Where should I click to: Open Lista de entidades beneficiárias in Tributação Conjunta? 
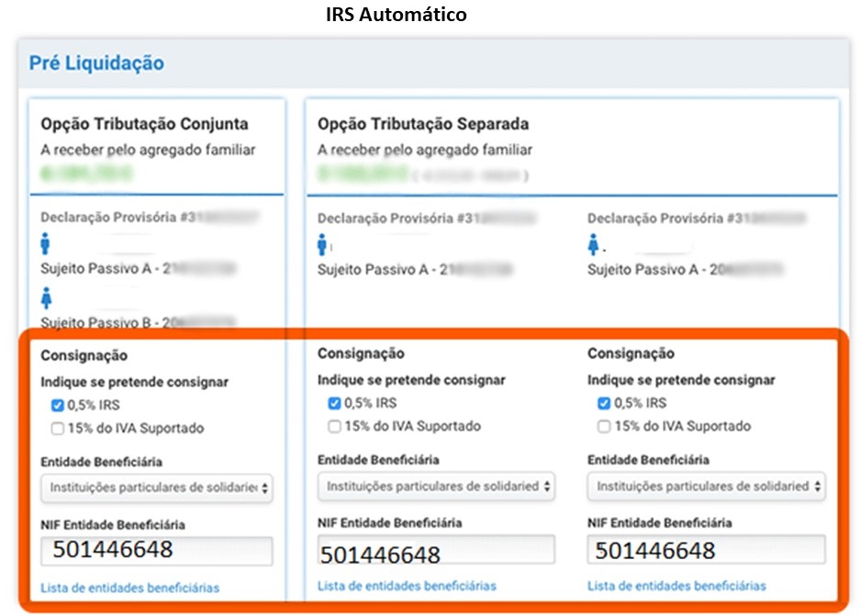(130, 588)
